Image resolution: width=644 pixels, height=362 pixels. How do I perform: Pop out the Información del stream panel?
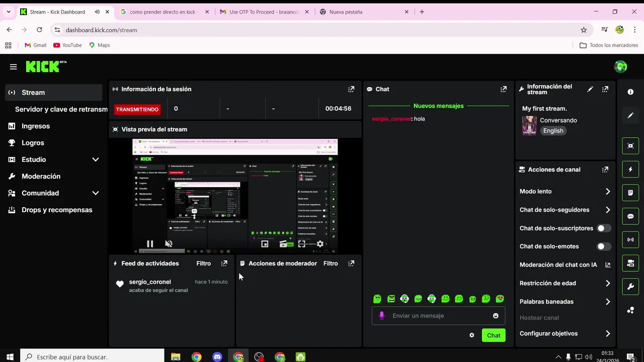point(605,89)
